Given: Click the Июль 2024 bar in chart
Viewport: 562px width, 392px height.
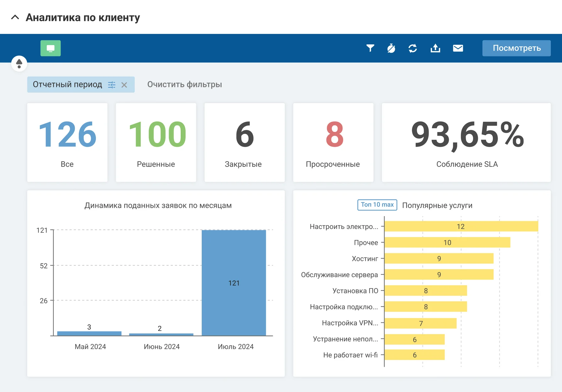Looking at the screenshot, I should (x=234, y=283).
